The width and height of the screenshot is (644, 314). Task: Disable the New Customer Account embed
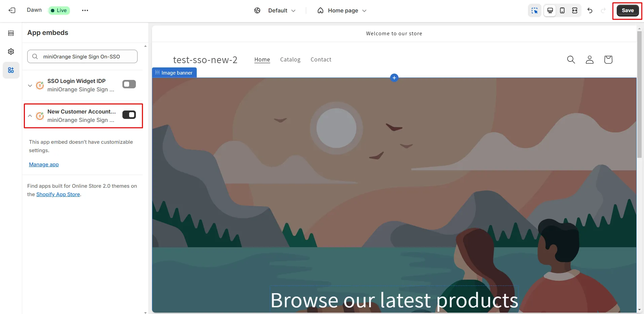[x=129, y=115]
